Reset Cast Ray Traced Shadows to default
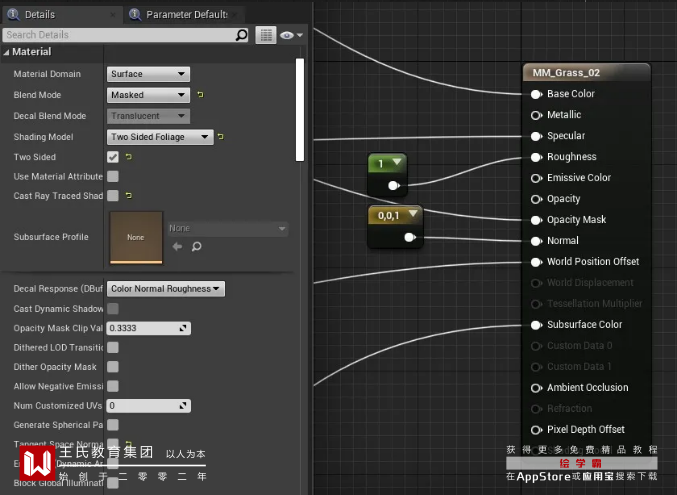677x495 pixels. 129,196
